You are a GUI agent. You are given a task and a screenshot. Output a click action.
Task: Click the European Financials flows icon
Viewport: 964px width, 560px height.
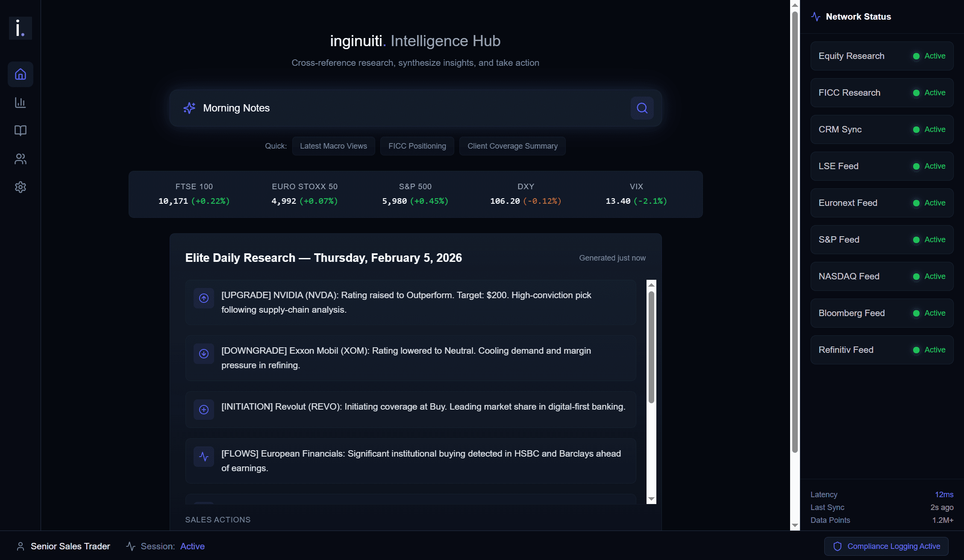[x=204, y=457]
